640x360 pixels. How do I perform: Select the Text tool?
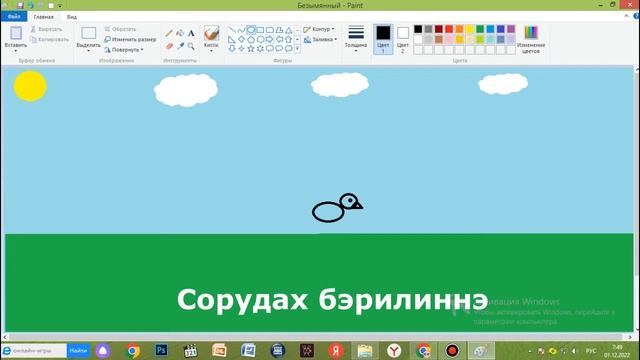coord(191,33)
